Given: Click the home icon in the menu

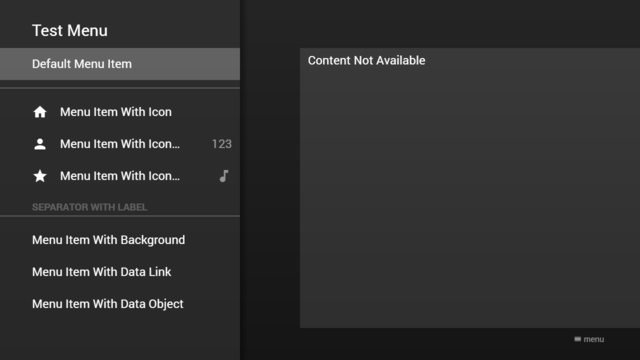Looking at the screenshot, I should [x=40, y=112].
